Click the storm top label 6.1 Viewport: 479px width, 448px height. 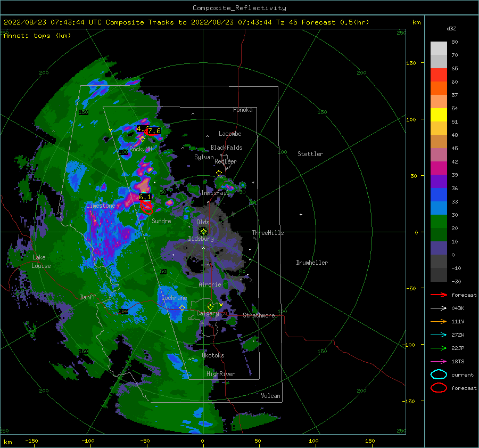145,197
